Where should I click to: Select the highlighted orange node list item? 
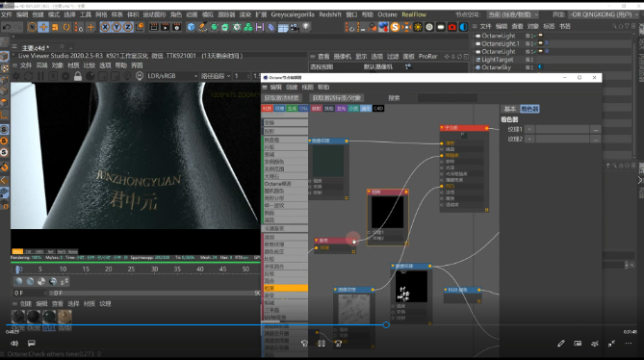pyautogui.click(x=286, y=288)
